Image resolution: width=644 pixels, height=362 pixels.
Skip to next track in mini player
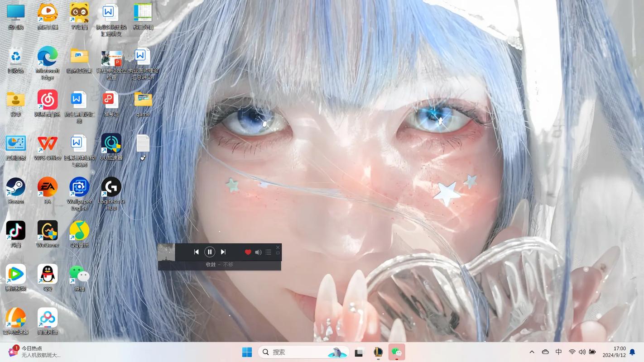pyautogui.click(x=223, y=252)
